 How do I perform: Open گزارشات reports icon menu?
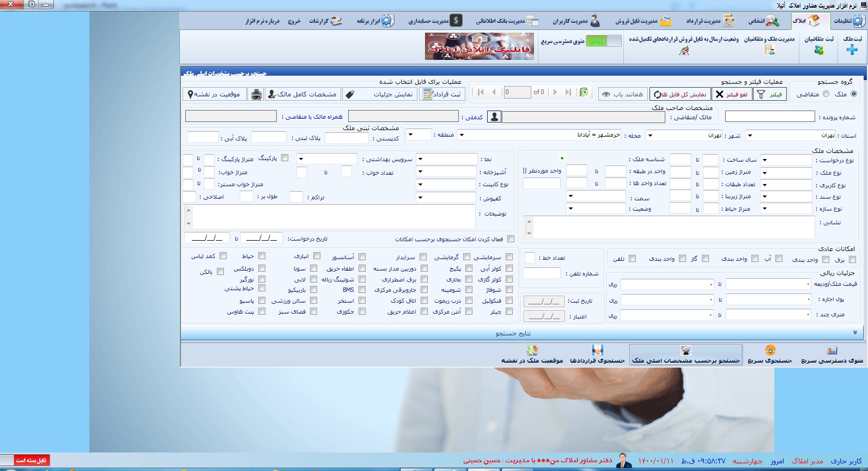(x=336, y=21)
